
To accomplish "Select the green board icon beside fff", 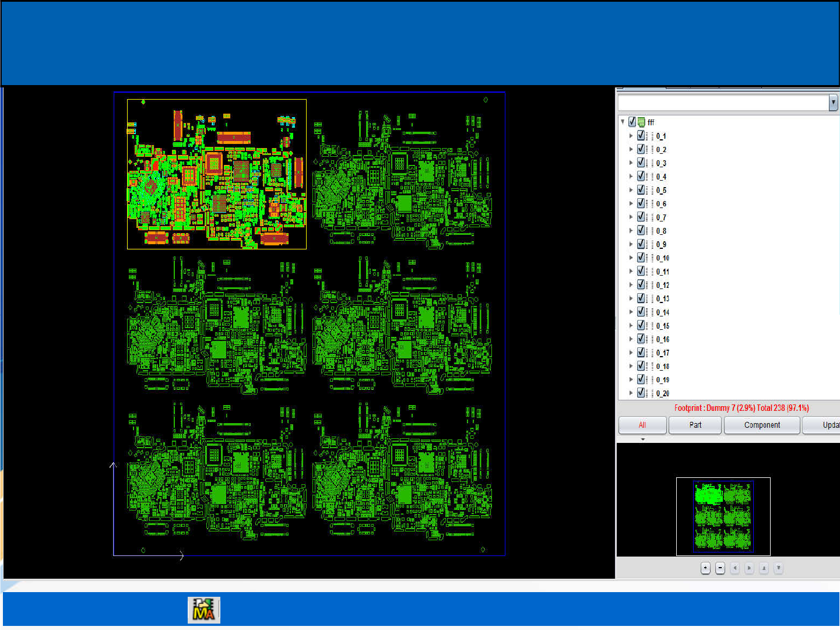I will pos(641,122).
